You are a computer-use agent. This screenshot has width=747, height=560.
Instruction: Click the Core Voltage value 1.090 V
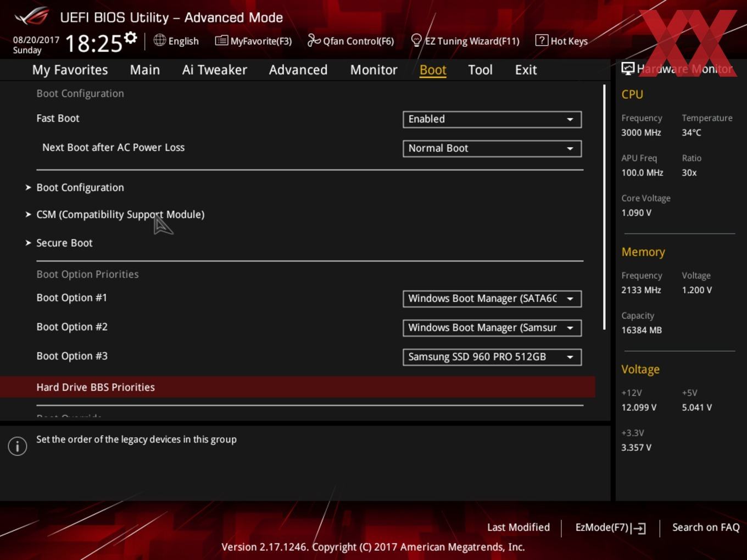636,212
